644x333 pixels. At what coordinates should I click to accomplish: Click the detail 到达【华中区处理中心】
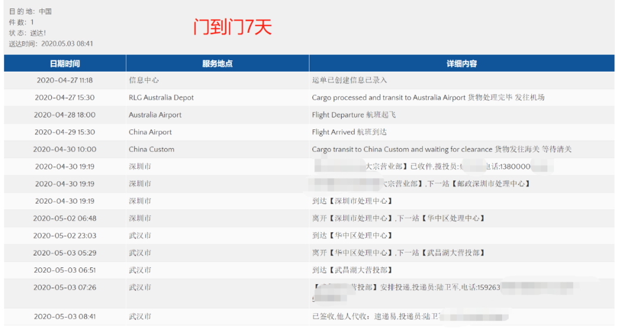(x=352, y=236)
